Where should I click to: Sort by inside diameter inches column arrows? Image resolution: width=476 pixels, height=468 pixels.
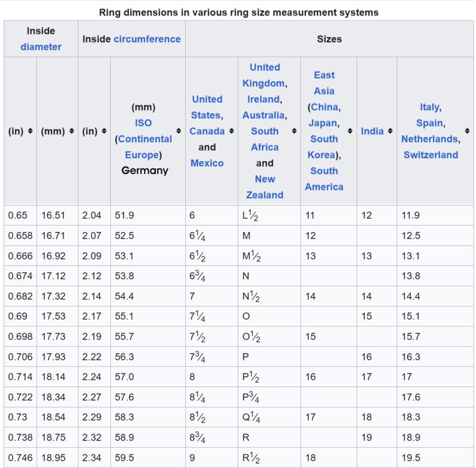coord(30,131)
